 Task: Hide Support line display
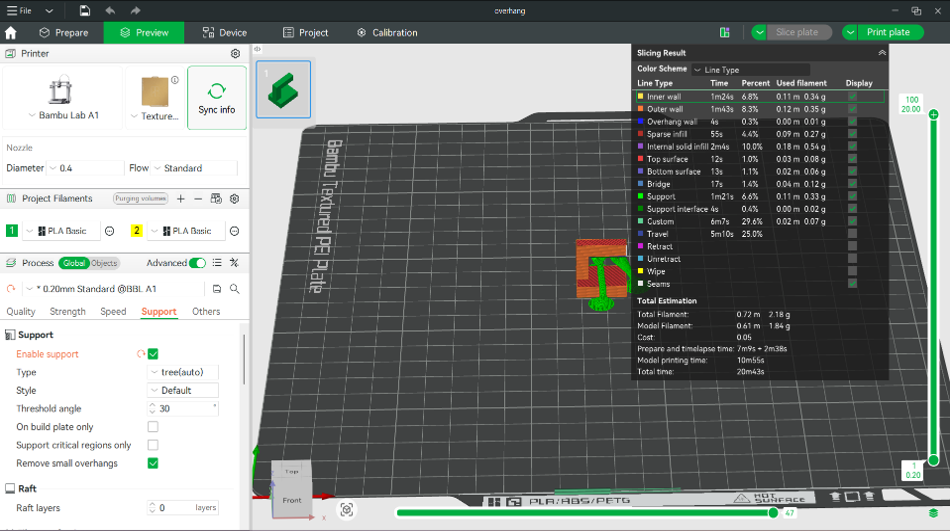point(852,196)
